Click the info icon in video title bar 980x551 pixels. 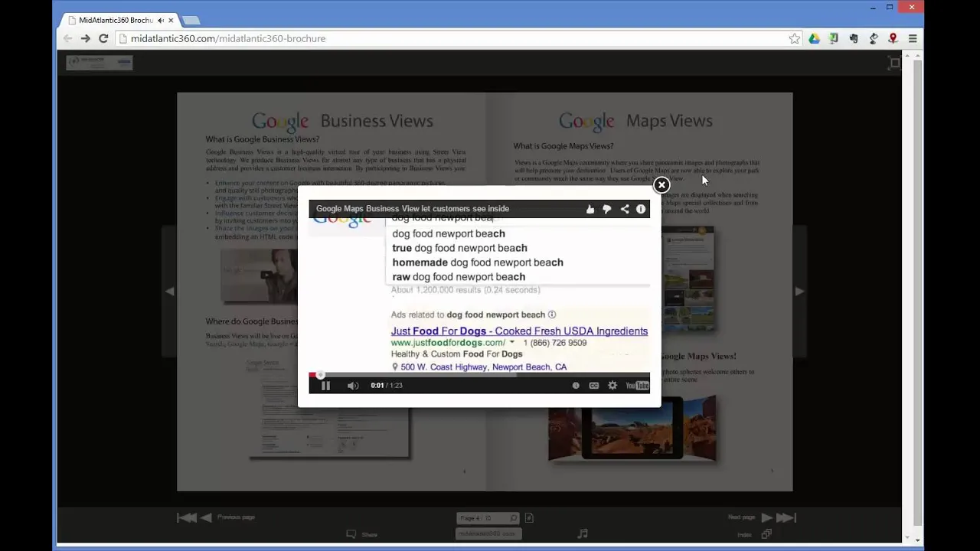click(641, 209)
